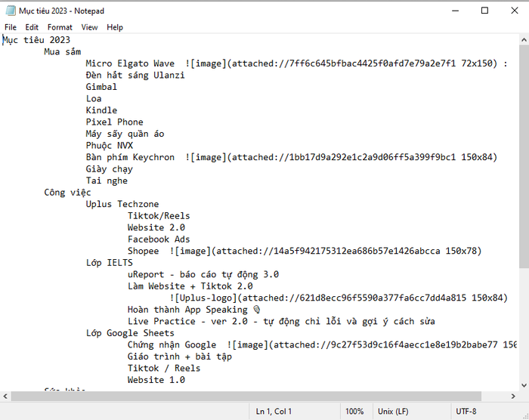Click the '![Uplus-logo]' attachment line
The image size is (529, 420).
coord(339,298)
